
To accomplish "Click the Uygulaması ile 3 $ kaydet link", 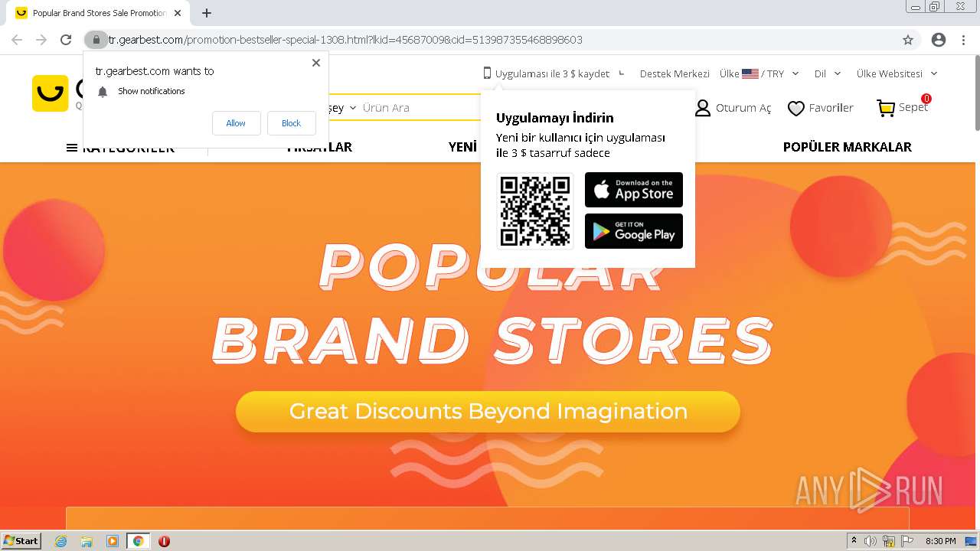I will 552,73.
